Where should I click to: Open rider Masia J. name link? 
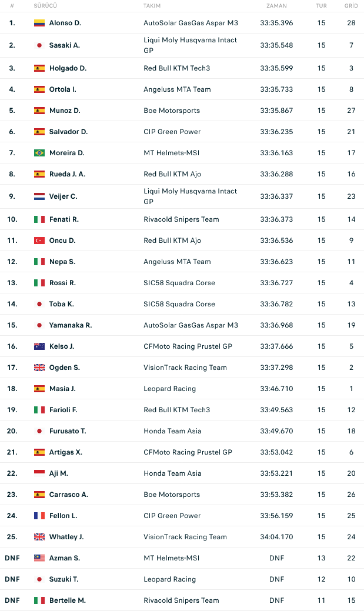click(62, 389)
